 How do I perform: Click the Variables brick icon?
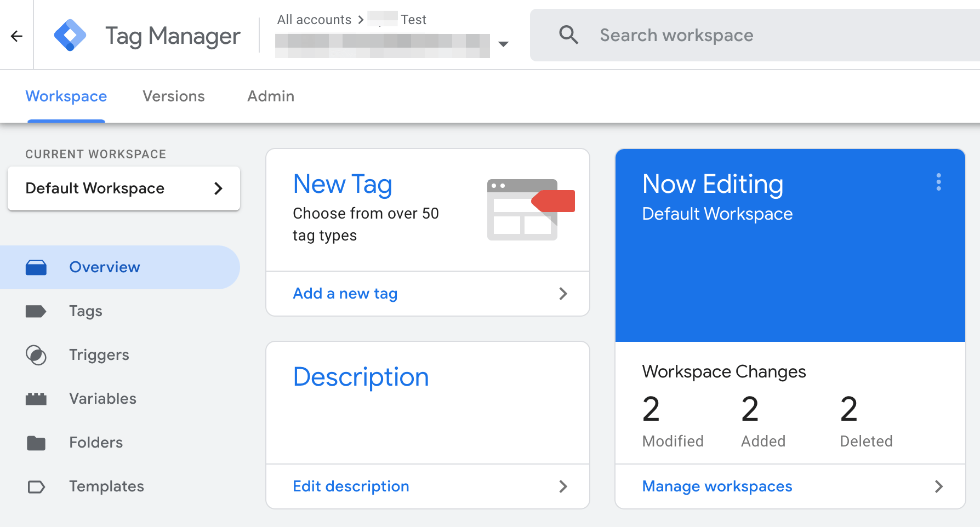click(x=36, y=399)
